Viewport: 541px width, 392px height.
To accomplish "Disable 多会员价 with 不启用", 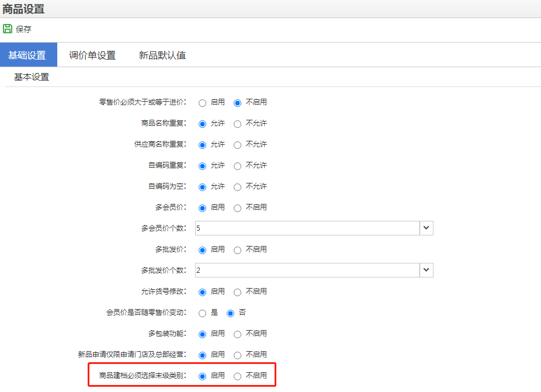I will 237,208.
